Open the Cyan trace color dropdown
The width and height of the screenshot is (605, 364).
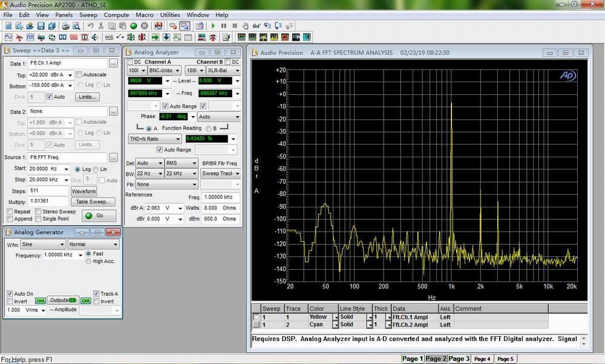(335, 325)
